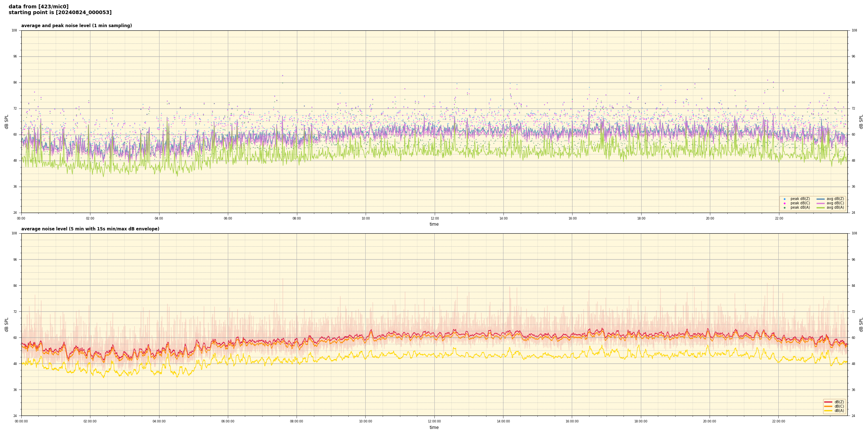Viewport: 868px width, 434px height.
Task: Click the 96 tick on upper left axis
Action: (x=15, y=56)
